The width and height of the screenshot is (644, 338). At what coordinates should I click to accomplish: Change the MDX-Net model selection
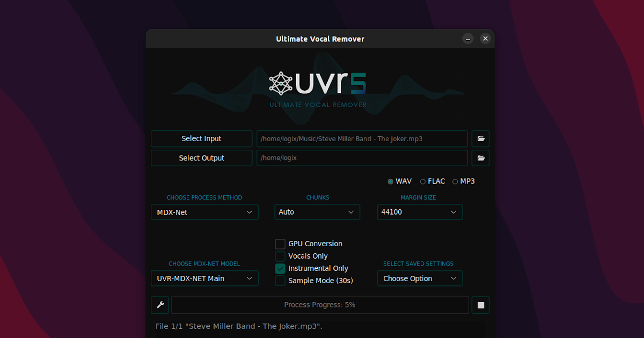pyautogui.click(x=204, y=278)
